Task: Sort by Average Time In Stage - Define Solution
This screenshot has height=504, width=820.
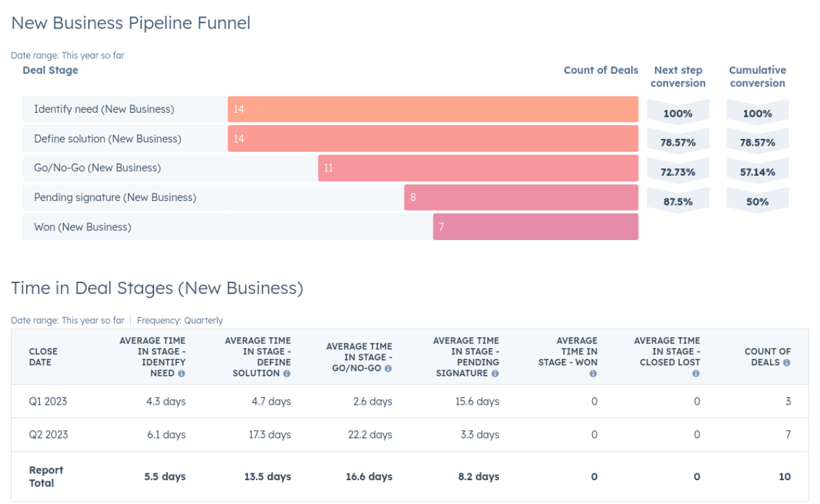Action: tap(257, 357)
